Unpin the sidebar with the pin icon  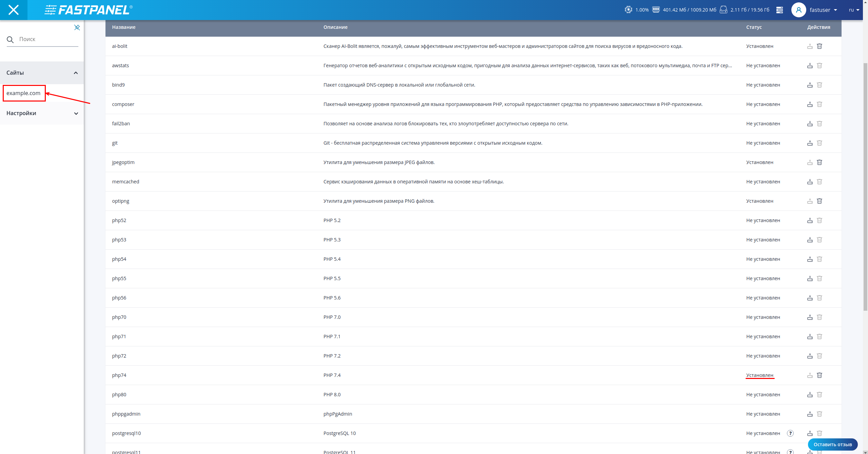[x=77, y=28]
